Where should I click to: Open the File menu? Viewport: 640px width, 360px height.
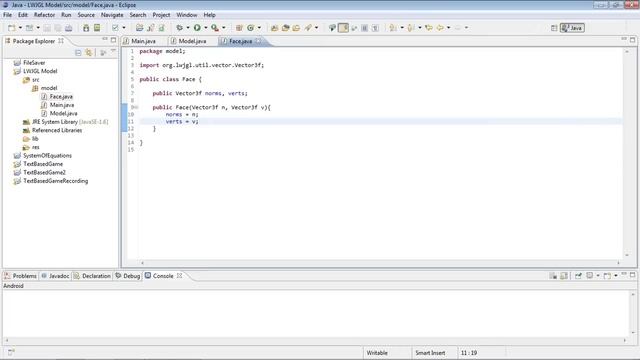7,15
